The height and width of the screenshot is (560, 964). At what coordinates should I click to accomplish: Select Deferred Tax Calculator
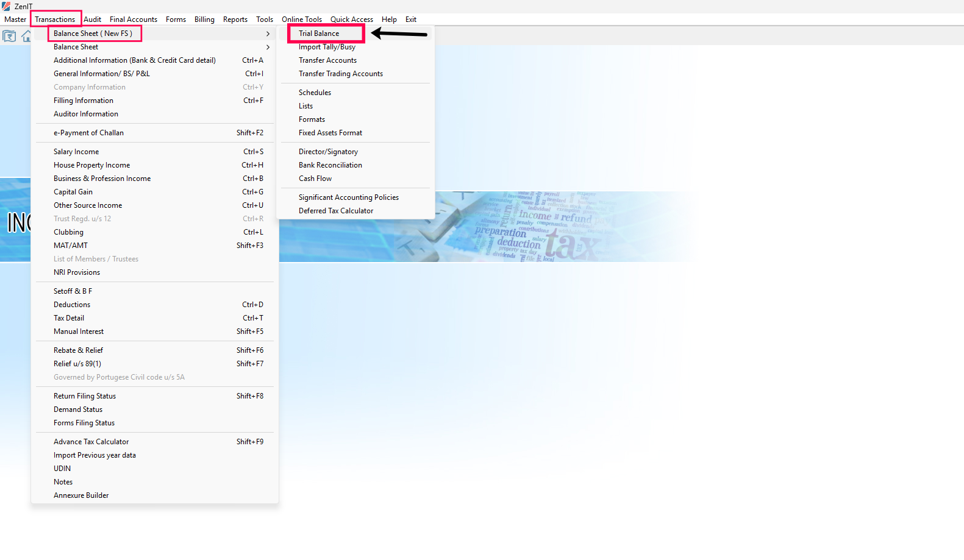[x=336, y=211]
